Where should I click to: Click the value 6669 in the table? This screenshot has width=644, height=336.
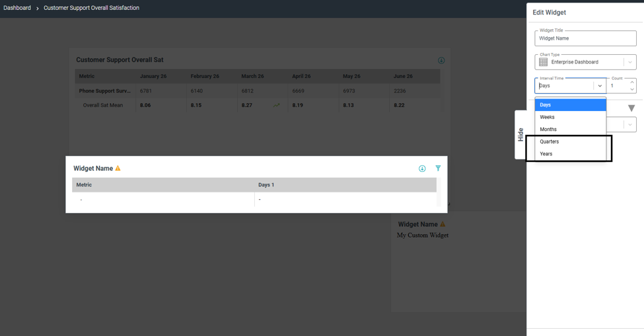(x=298, y=91)
